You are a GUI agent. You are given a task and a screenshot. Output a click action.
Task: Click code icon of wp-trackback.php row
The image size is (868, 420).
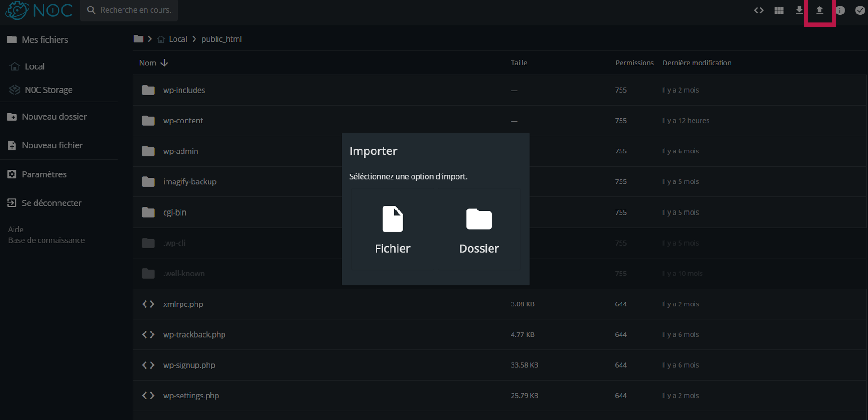148,334
